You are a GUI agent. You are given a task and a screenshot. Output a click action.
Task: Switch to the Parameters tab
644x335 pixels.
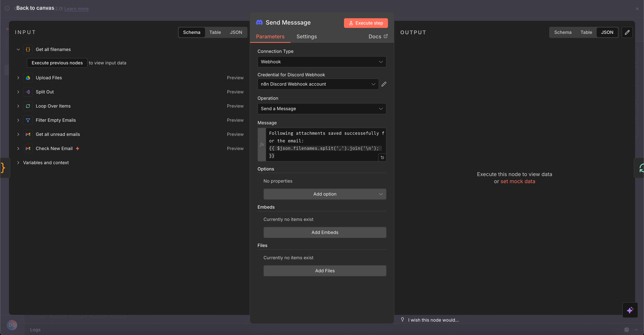pyautogui.click(x=270, y=36)
